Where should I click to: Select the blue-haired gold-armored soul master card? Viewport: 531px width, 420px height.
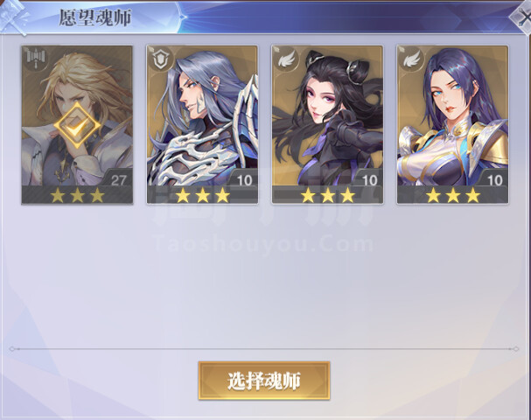tap(452, 125)
